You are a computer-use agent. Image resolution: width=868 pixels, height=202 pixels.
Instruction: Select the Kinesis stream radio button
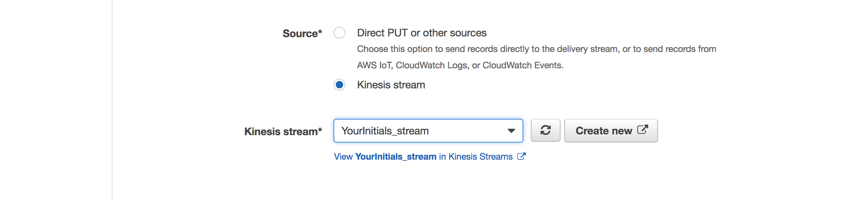(x=339, y=85)
